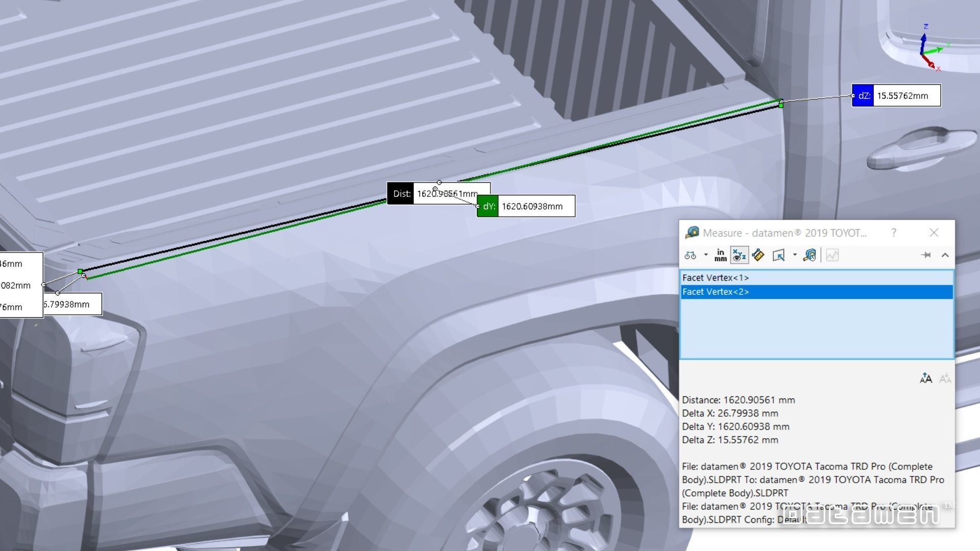
Task: Decrease font size in Measure results
Action: click(x=945, y=378)
